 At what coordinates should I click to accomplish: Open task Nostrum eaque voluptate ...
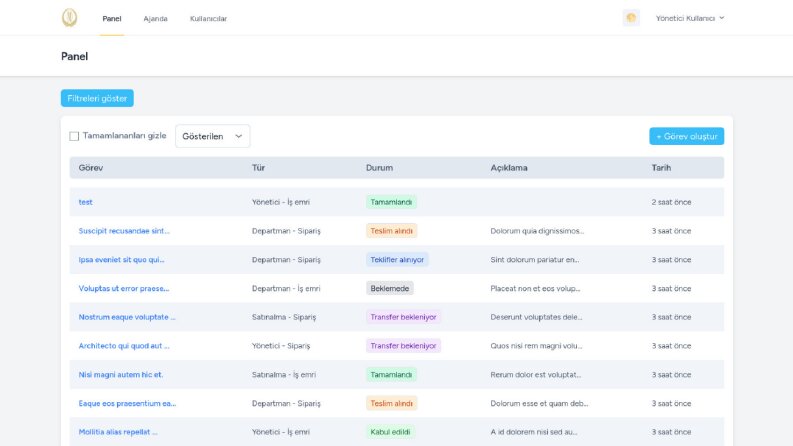click(127, 317)
